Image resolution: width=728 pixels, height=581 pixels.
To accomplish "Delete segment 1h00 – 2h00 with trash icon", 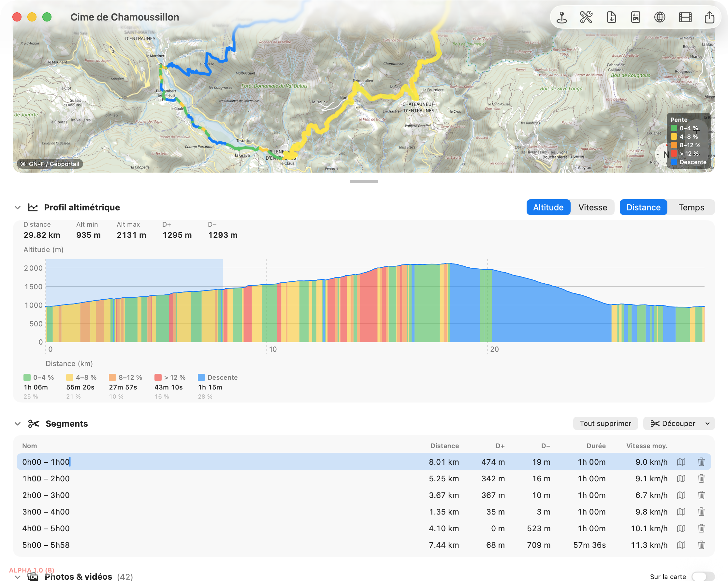I will tap(701, 478).
